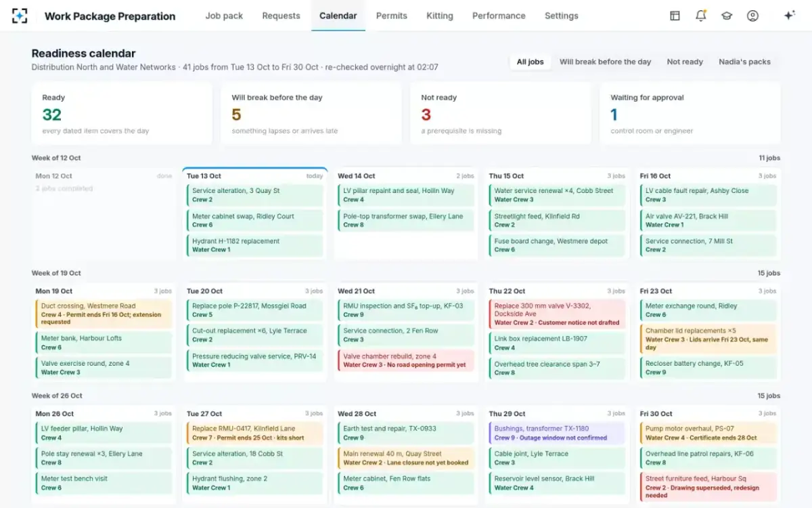Image resolution: width=812 pixels, height=508 pixels.
Task: Open the Settings tab
Action: tap(562, 16)
